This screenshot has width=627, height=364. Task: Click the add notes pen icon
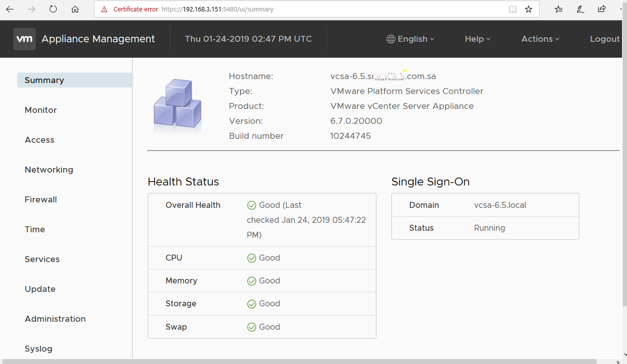click(x=580, y=9)
